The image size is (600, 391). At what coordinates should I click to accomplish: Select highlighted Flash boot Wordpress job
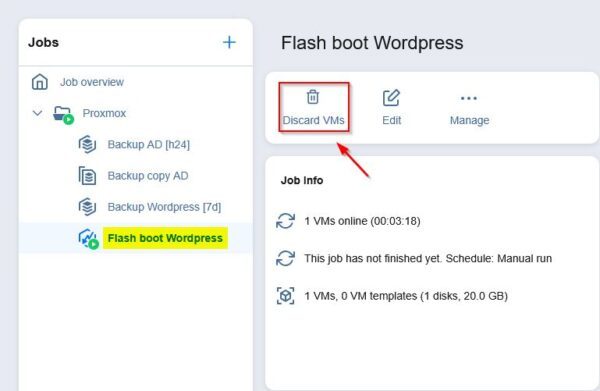(x=165, y=238)
